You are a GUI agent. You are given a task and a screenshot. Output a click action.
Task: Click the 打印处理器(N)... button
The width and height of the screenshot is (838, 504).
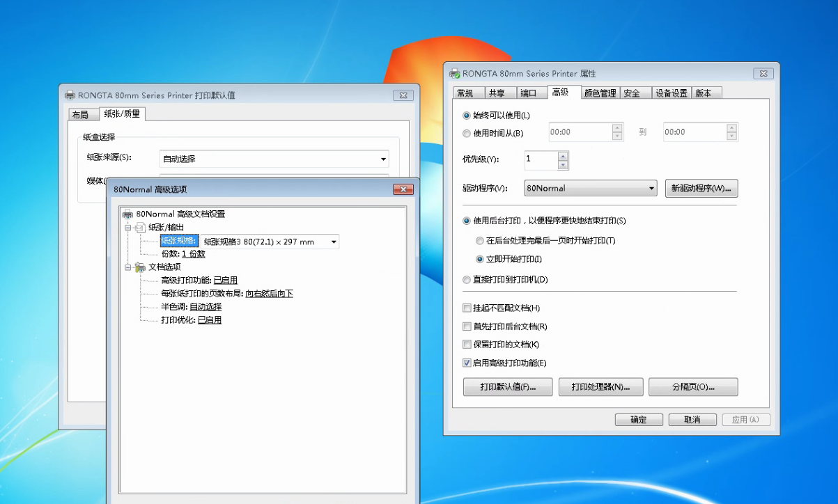click(x=600, y=387)
